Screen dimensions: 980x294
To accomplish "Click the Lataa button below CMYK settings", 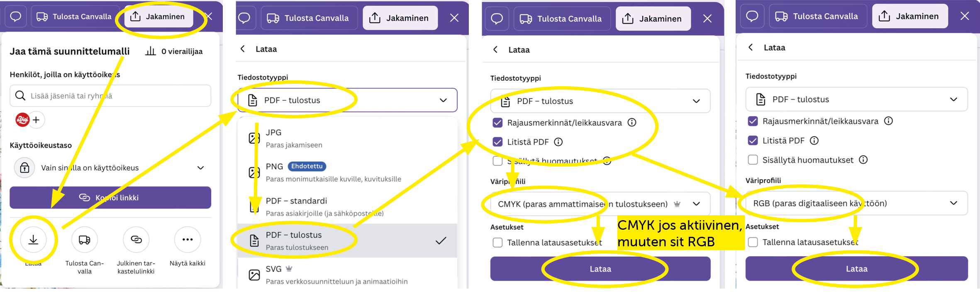I will 600,269.
